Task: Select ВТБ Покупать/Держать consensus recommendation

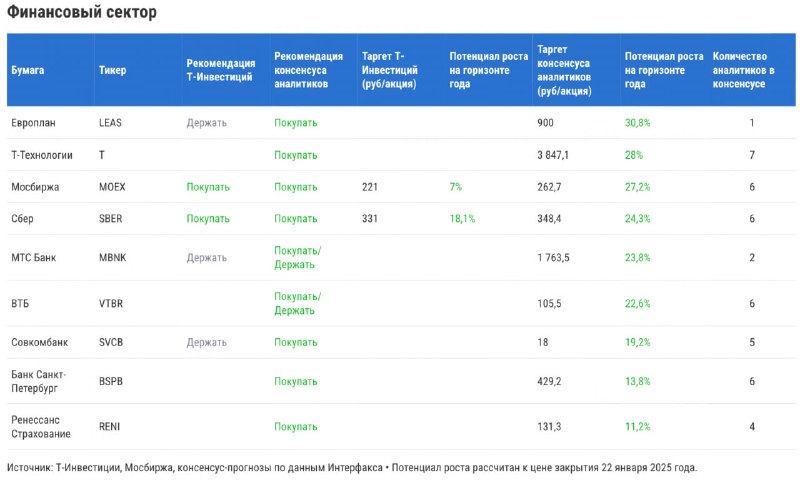Action: [297, 304]
